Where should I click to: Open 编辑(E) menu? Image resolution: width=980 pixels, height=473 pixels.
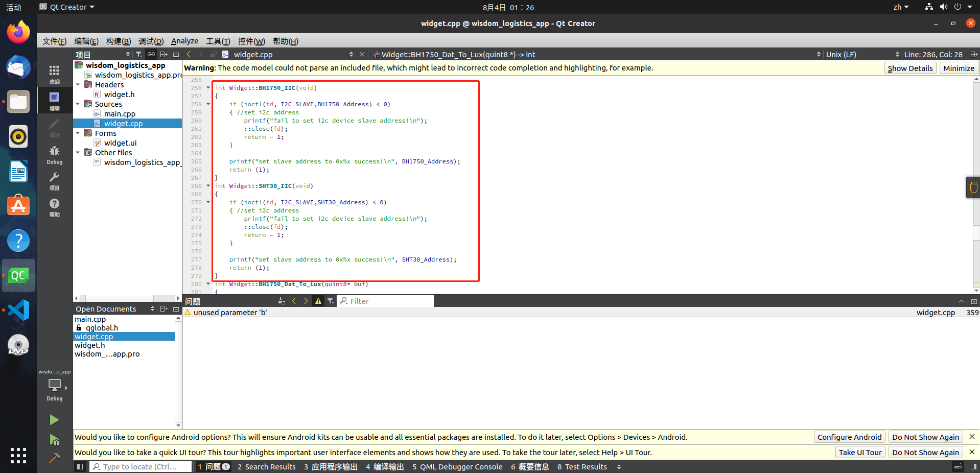click(86, 41)
